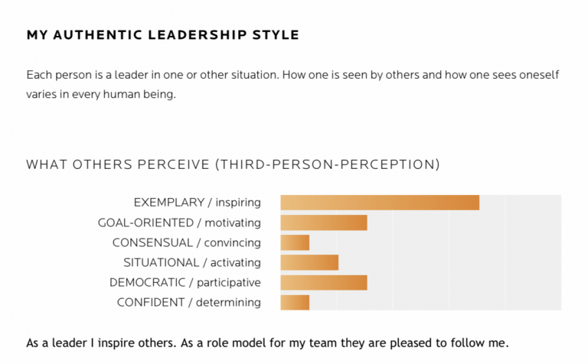Select the "GOAL-ORIENTED / motivating" label
Image resolution: width=588 pixels, height=364 pixels.
pos(179,223)
